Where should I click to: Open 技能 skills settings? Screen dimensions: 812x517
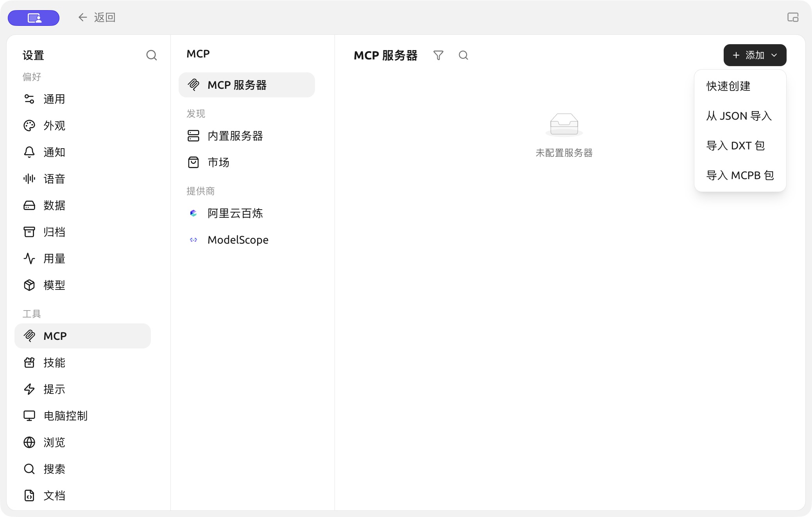tap(82, 363)
